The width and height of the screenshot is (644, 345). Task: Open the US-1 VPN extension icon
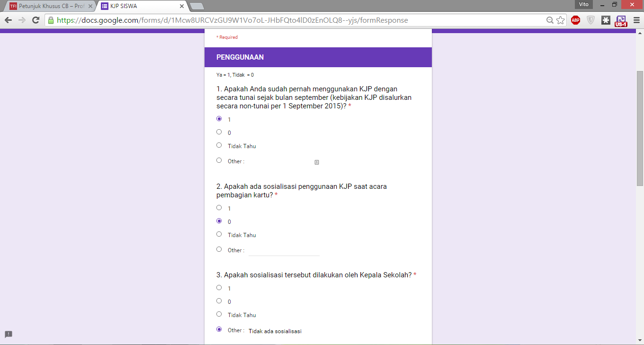point(621,21)
